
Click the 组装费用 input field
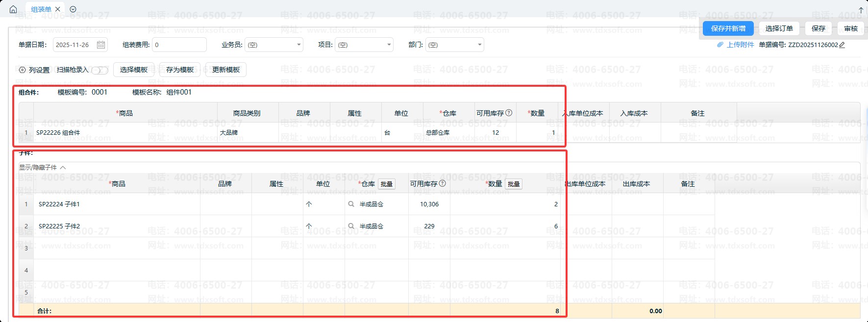coord(179,45)
